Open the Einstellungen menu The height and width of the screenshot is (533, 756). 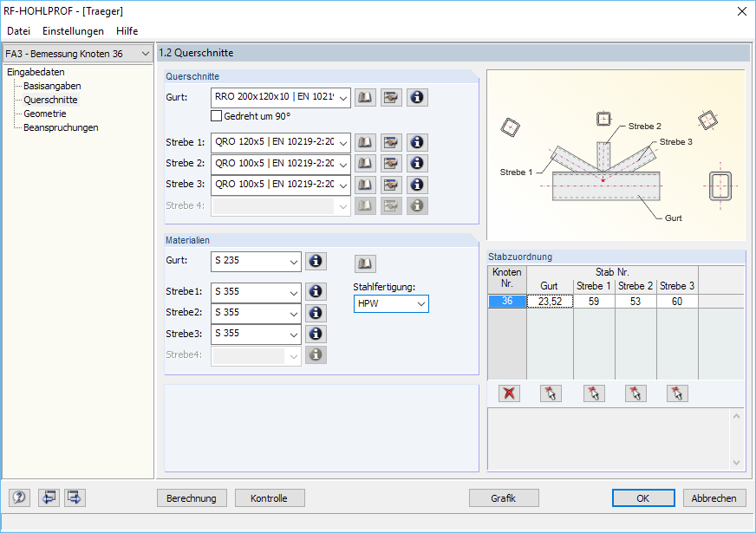pos(73,31)
